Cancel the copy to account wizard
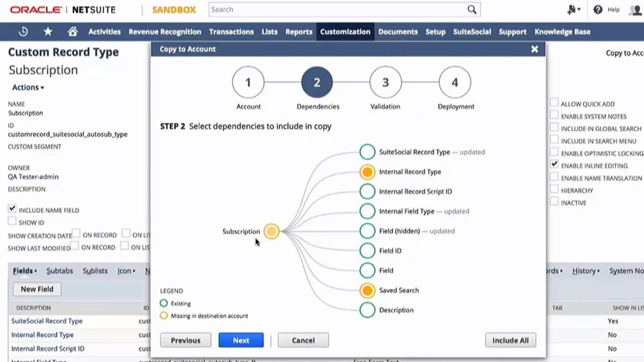This screenshot has height=362, width=644. (x=303, y=340)
